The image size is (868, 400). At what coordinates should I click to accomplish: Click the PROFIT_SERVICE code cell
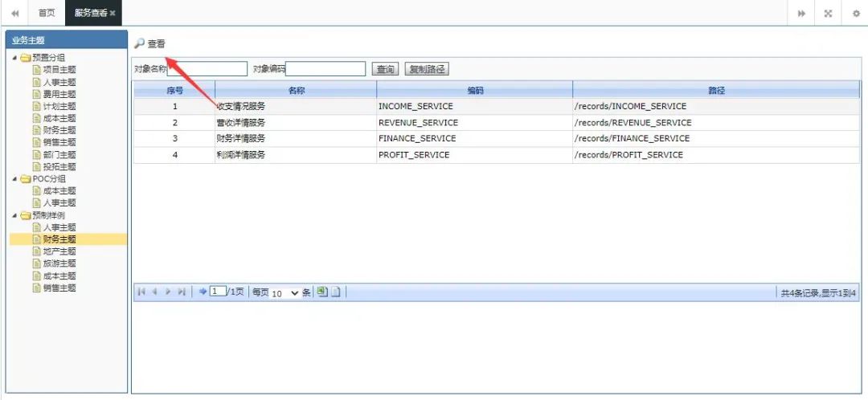click(414, 155)
